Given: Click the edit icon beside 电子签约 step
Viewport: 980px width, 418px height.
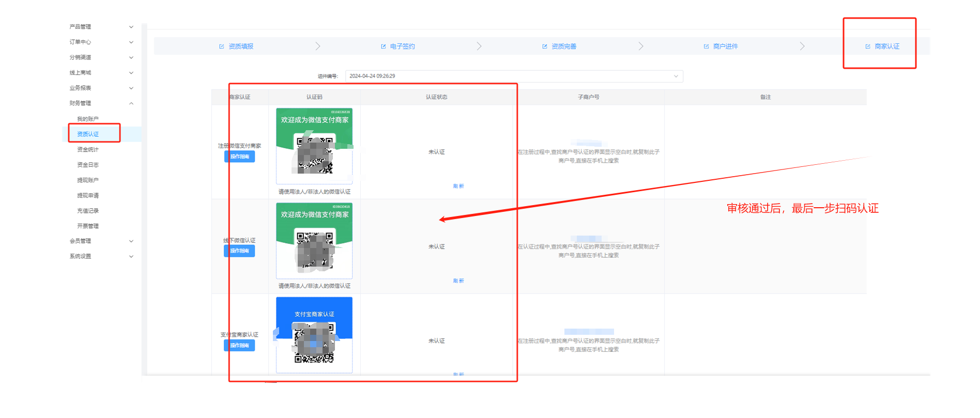Looking at the screenshot, I should pyautogui.click(x=384, y=47).
